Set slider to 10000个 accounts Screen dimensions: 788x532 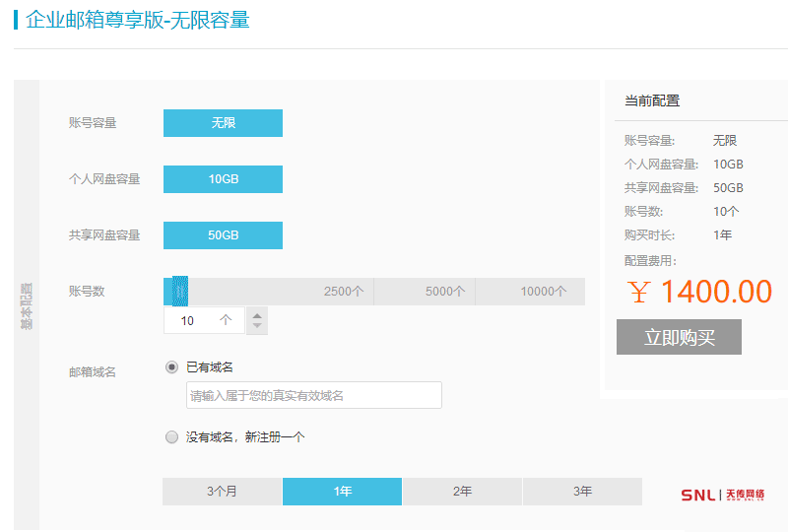[544, 292]
